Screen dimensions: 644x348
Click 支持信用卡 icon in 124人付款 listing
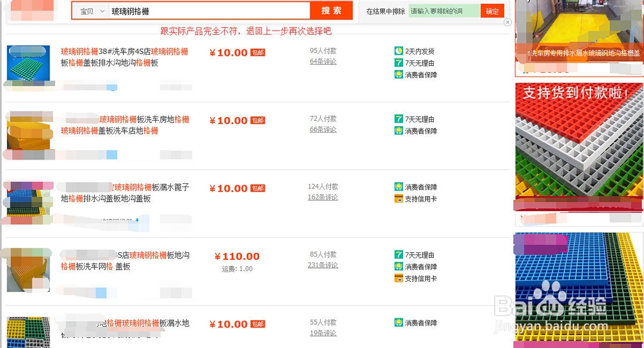pos(399,199)
